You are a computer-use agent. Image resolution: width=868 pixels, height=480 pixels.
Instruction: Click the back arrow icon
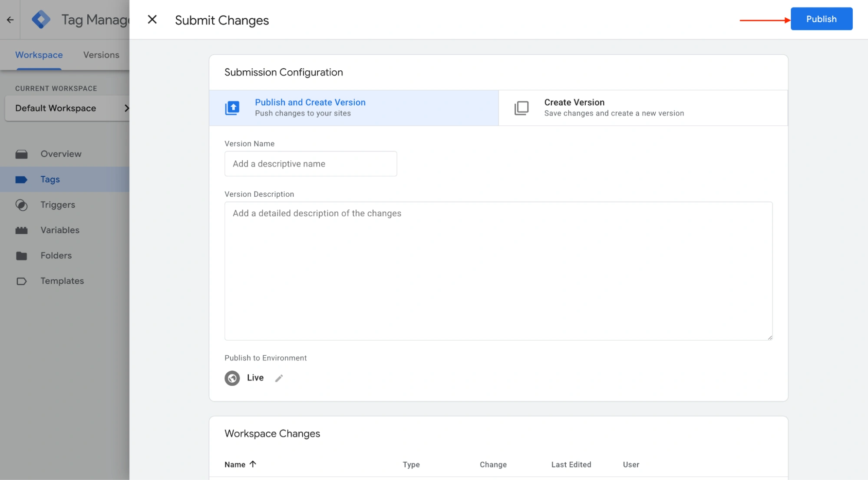(10, 20)
